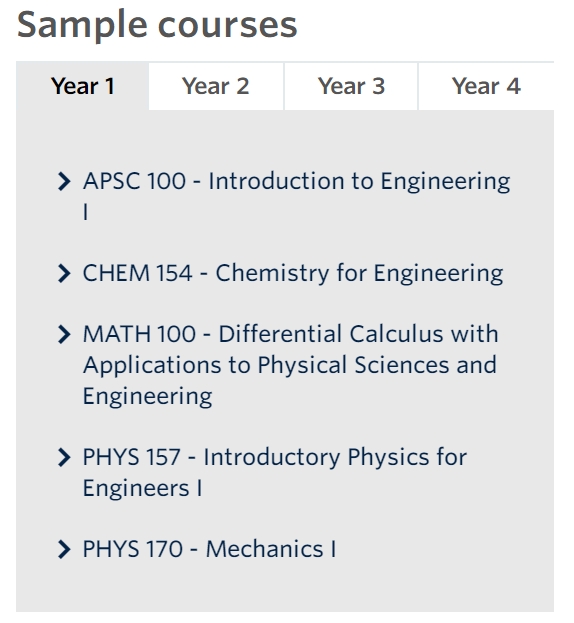Image resolution: width=574 pixels, height=623 pixels.
Task: Click the 'Engineers I' wrapped line of PHYS 157
Action: 142,488
